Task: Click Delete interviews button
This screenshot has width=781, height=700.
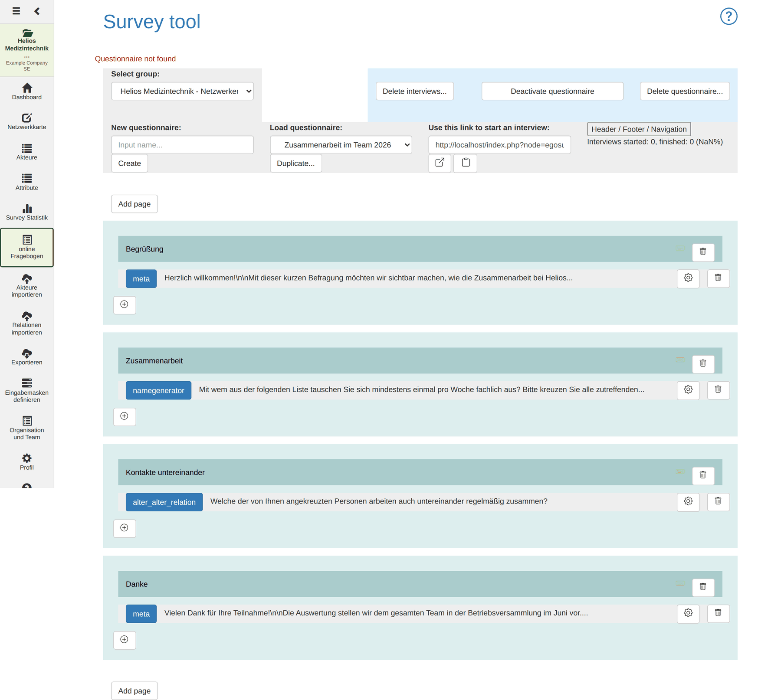Action: (414, 91)
